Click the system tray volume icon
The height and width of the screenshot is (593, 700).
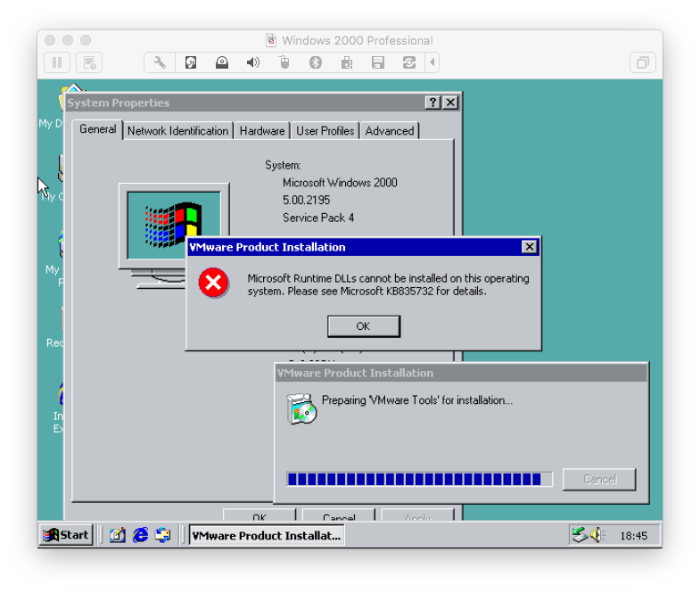597,535
